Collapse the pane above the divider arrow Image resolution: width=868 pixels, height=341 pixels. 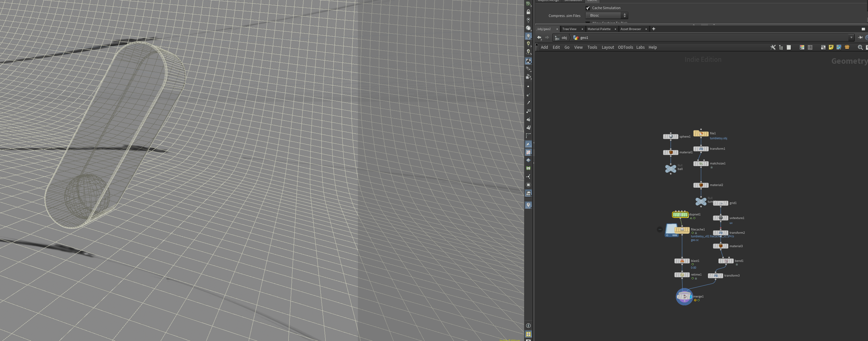click(694, 25)
